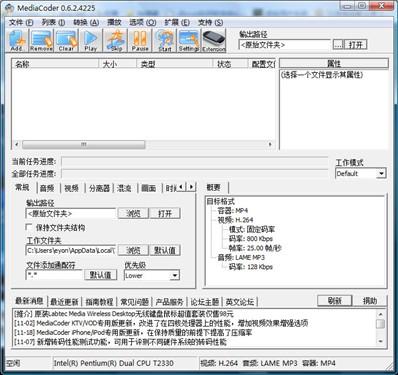
Task: Click file list scrollbar right arrow
Action: click(270, 145)
